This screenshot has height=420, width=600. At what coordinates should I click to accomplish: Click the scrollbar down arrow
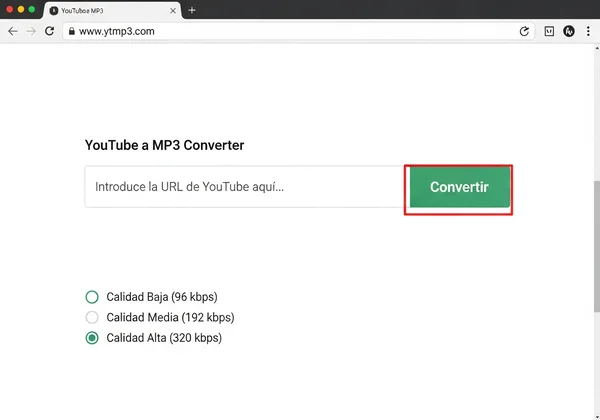click(597, 417)
